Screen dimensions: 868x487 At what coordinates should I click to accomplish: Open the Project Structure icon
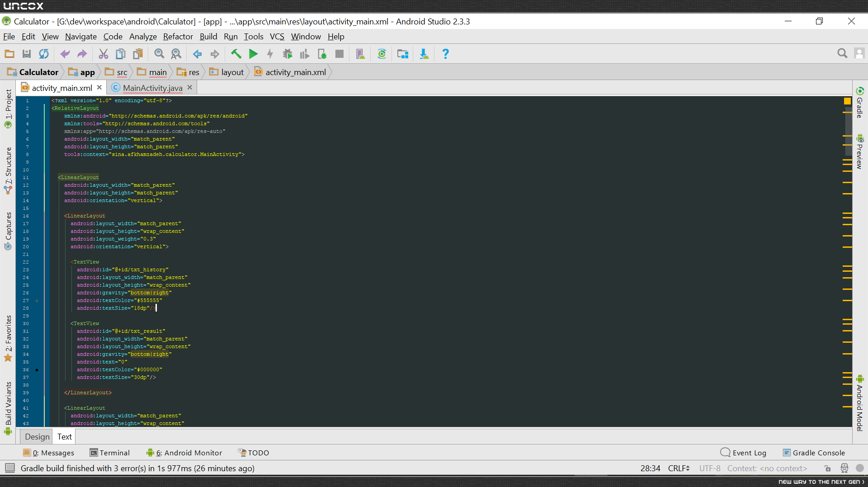[403, 54]
